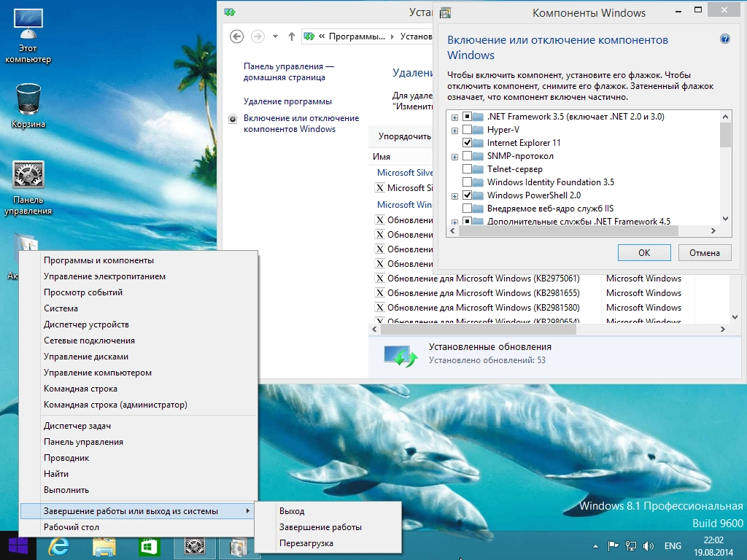Click Установленные обновления details icon
This screenshot has height=560, width=747.
(x=400, y=356)
